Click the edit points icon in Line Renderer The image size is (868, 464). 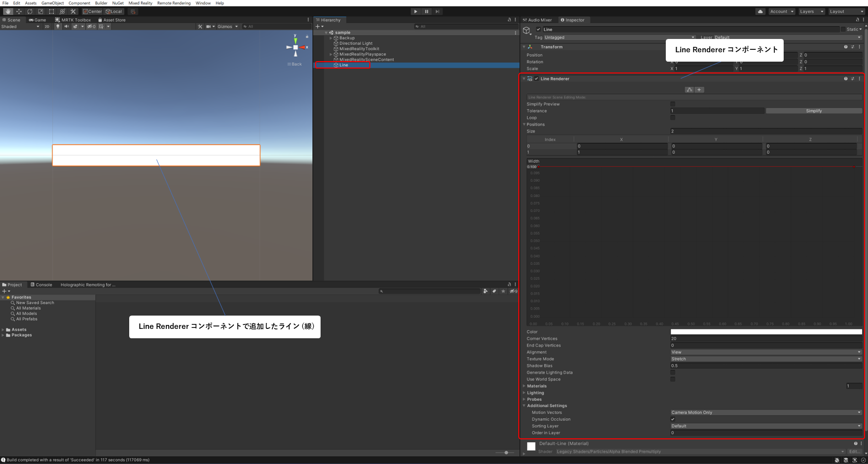click(689, 90)
